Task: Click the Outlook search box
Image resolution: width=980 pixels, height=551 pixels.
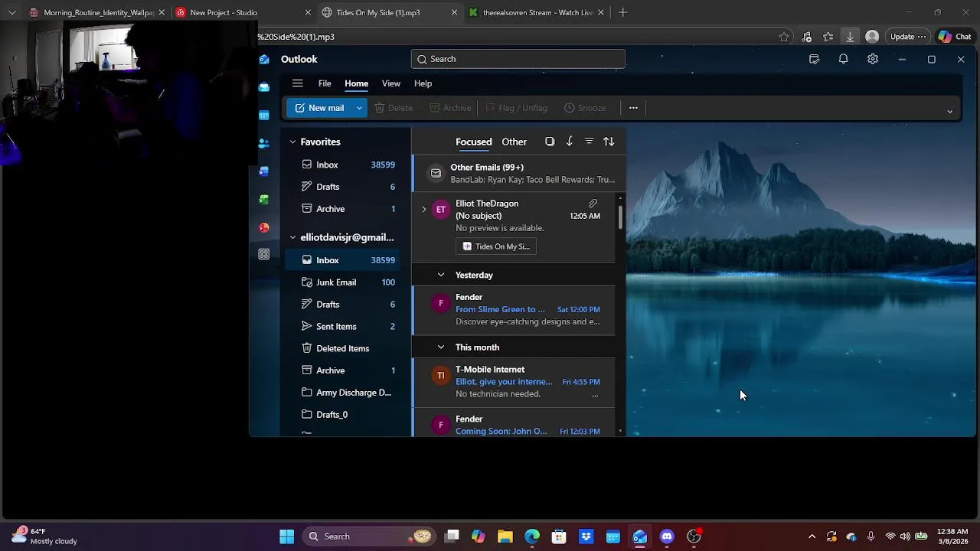Action: coord(518,59)
